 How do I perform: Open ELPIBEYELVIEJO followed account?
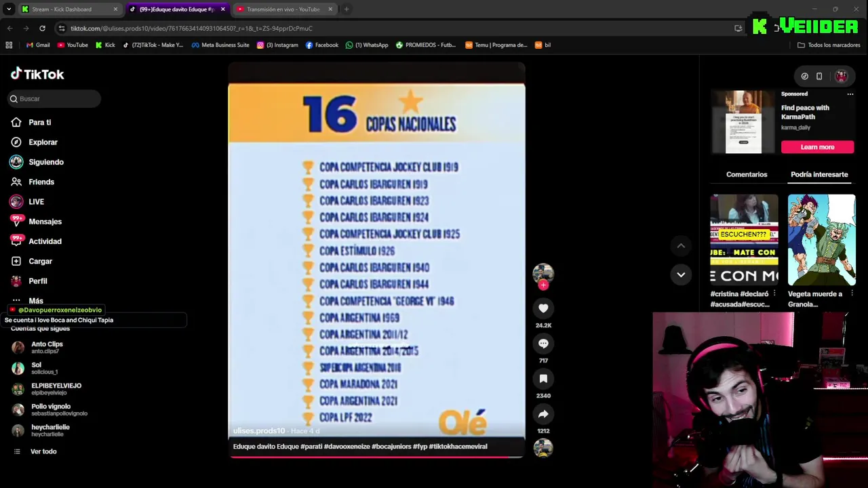[57, 388]
